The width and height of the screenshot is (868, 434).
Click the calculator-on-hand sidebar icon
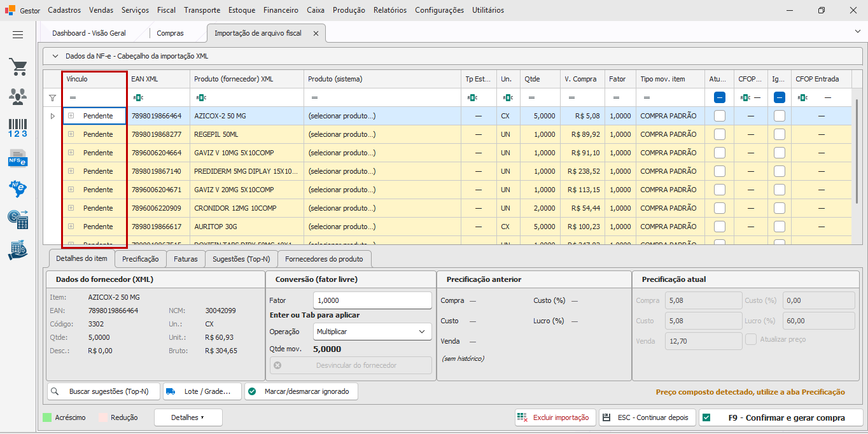tap(18, 249)
